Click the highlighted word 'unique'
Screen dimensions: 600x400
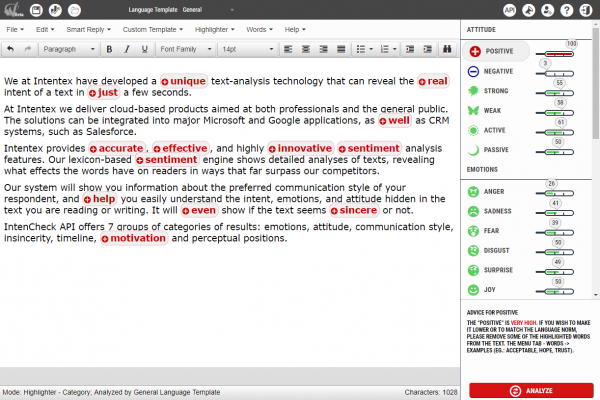point(184,81)
